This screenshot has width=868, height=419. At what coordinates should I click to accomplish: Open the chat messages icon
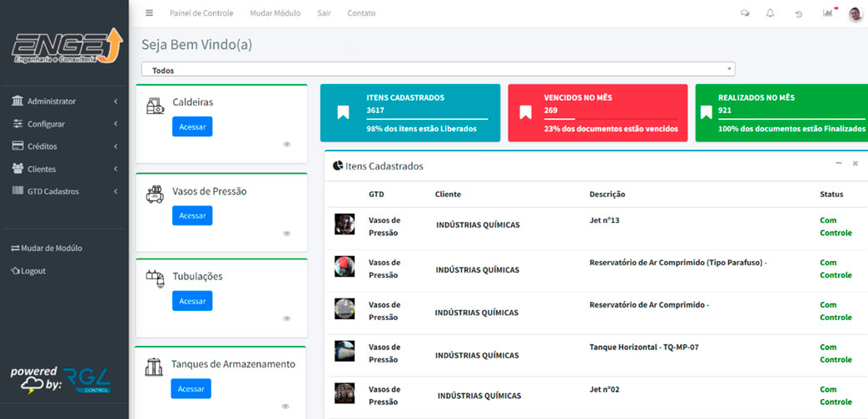[x=745, y=13]
